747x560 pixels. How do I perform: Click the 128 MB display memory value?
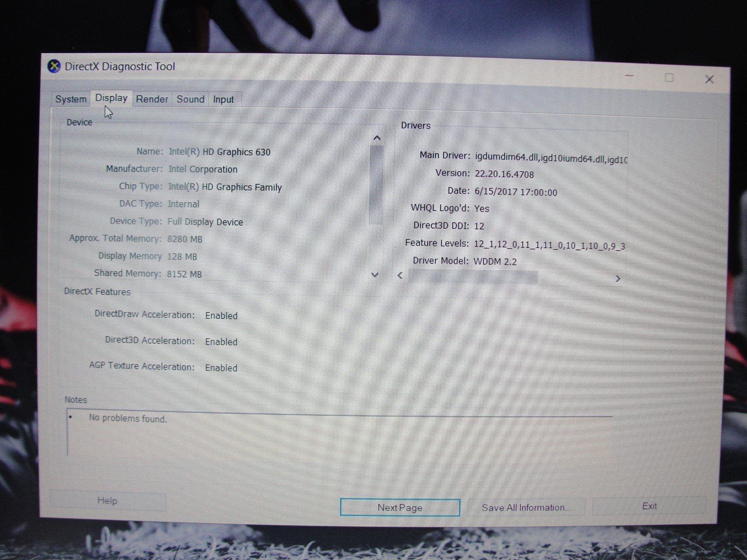[x=182, y=257]
